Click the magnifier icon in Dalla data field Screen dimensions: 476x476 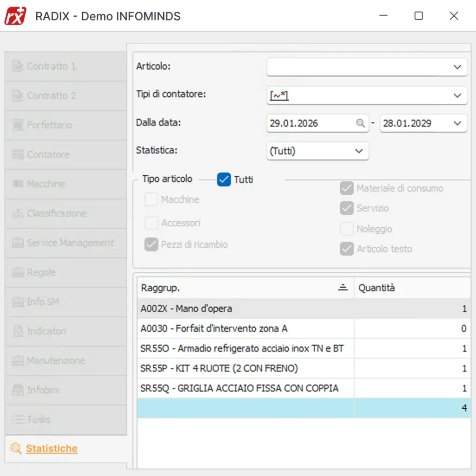[360, 123]
